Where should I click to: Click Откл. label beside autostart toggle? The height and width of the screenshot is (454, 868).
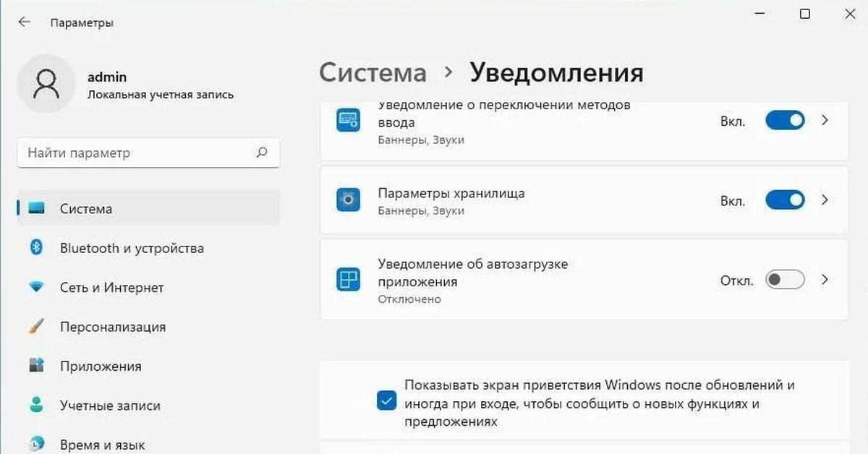pyautogui.click(x=736, y=280)
